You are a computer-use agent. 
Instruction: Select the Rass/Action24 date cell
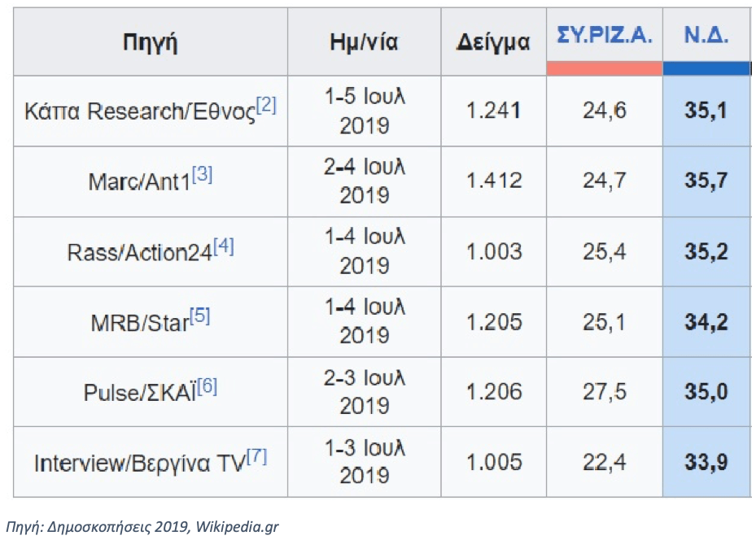coord(364,251)
